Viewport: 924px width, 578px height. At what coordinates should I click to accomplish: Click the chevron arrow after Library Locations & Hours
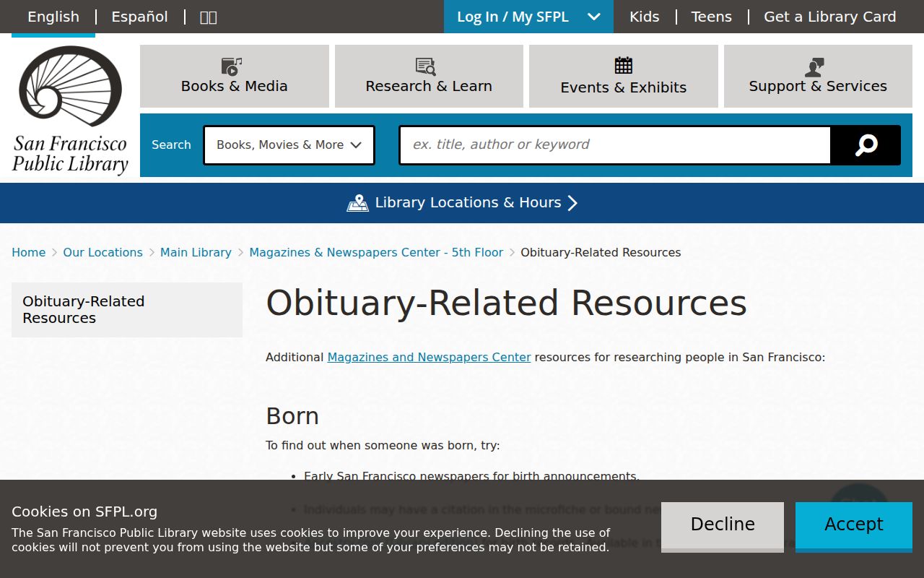[572, 203]
